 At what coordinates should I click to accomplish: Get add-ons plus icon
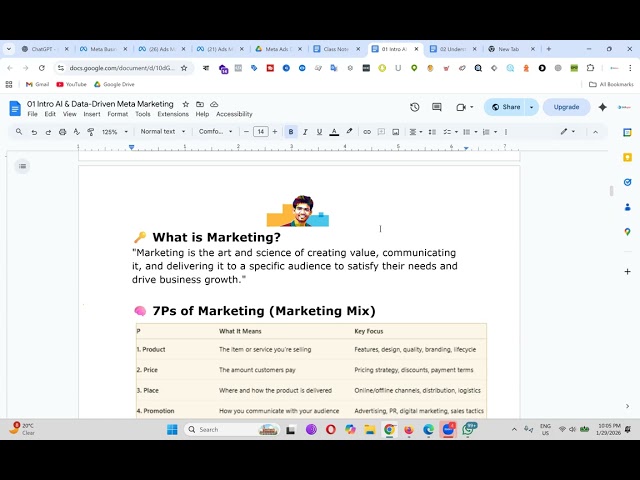pos(627,271)
